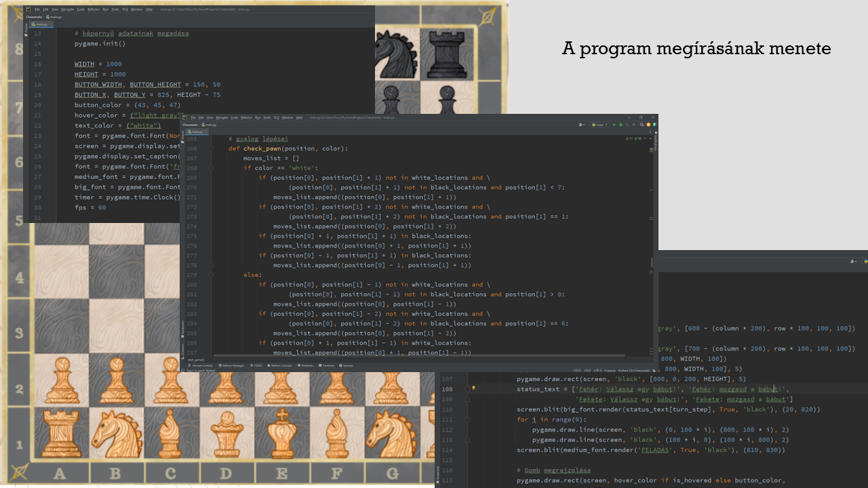Open Navigate menu in middle PyCharm window
This screenshot has height=488, width=868.
222,118
